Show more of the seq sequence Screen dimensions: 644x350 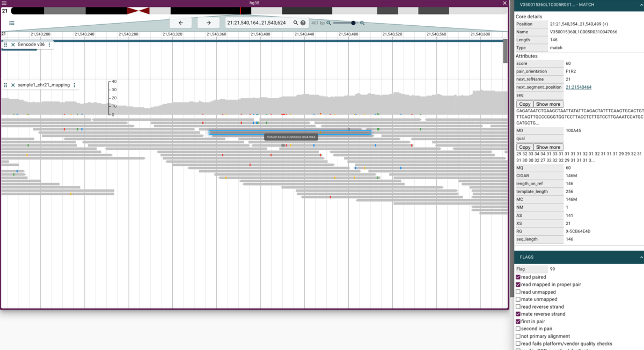[x=548, y=104]
